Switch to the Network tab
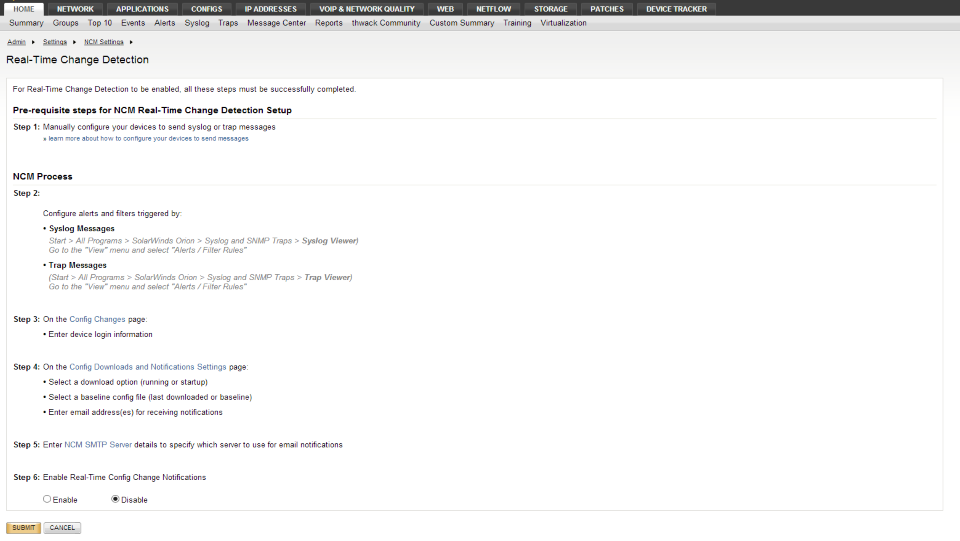960x541 pixels. click(75, 9)
